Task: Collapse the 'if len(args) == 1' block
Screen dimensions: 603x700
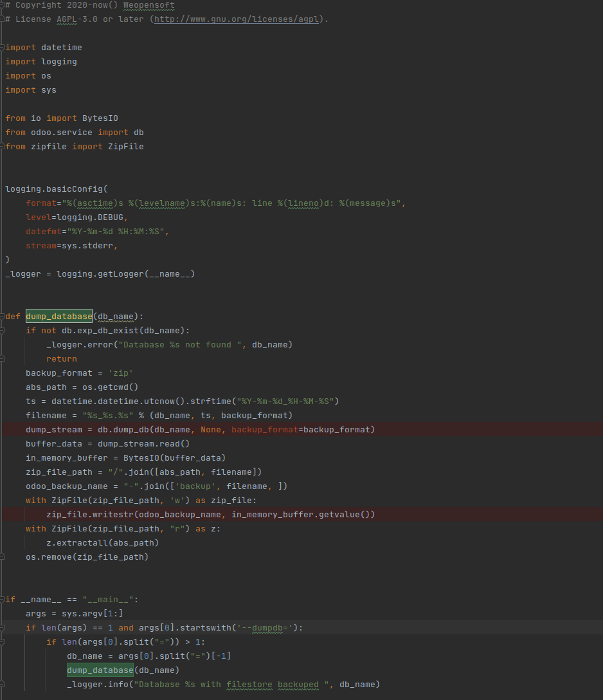Action: click(x=2, y=628)
